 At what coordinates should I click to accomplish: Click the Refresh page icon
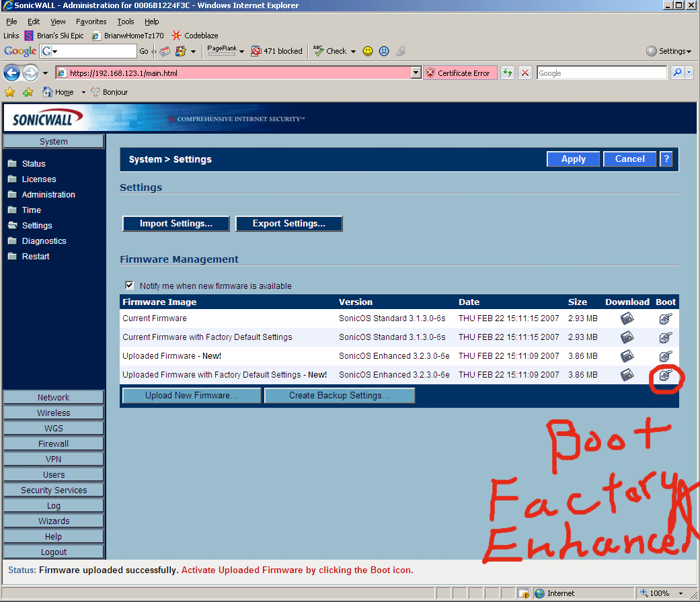click(x=508, y=73)
